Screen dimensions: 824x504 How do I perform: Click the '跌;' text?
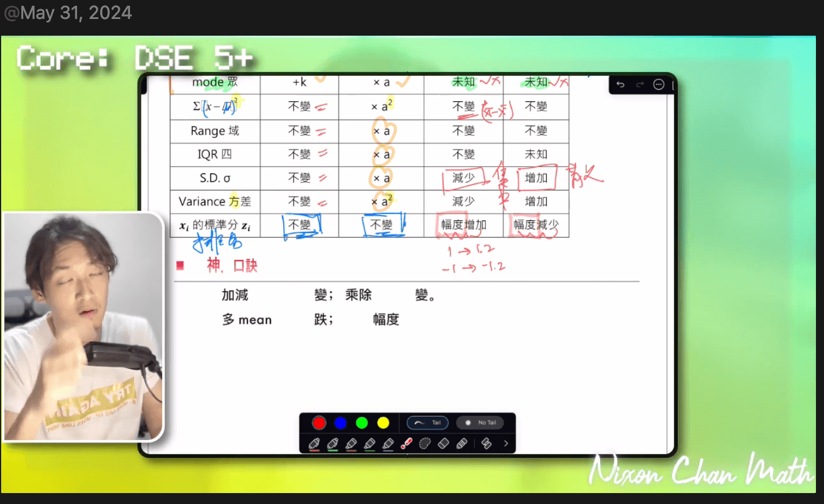coord(323,319)
